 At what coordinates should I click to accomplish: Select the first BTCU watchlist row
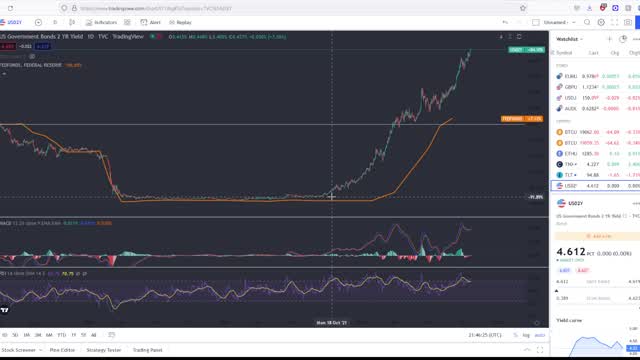coord(596,132)
